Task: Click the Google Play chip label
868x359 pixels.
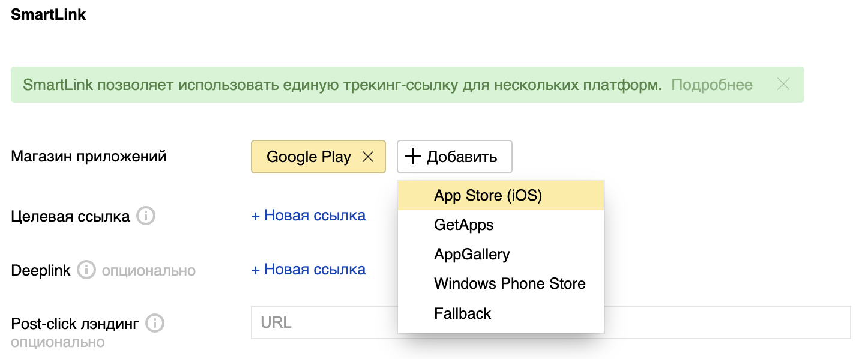Action: [x=309, y=157]
